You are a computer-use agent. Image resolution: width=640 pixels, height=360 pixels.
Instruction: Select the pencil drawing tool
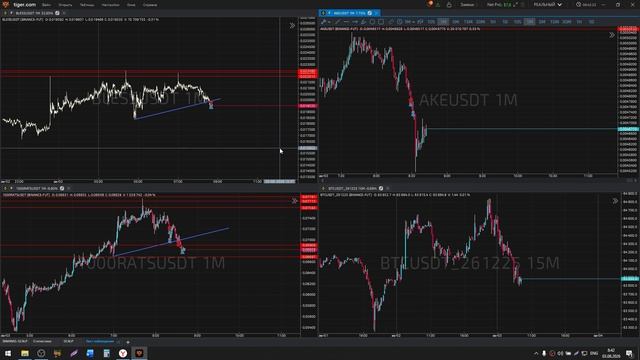point(338,22)
